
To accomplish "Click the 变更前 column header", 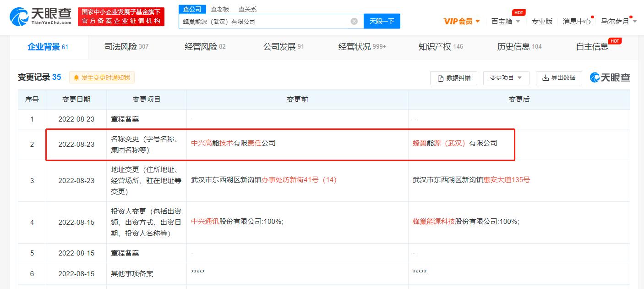I will point(297,100).
